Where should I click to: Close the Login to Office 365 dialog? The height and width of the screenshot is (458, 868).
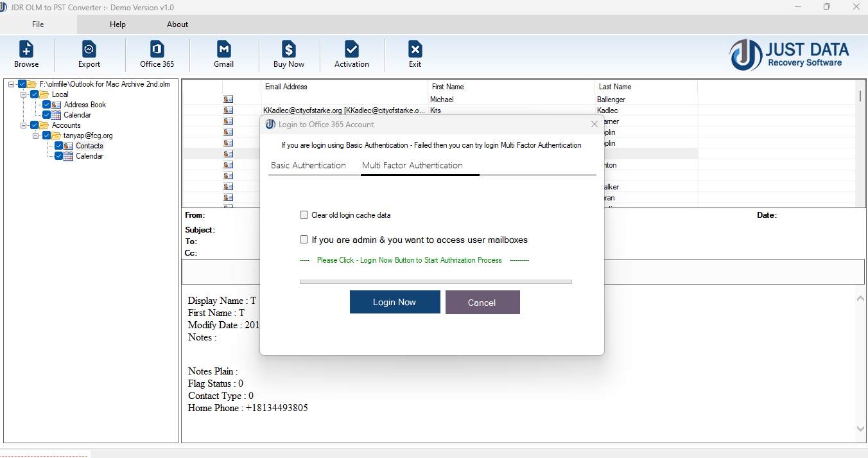point(594,124)
